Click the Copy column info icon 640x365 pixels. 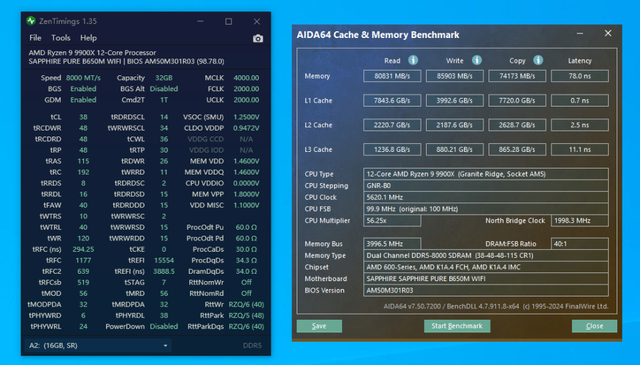click(538, 60)
